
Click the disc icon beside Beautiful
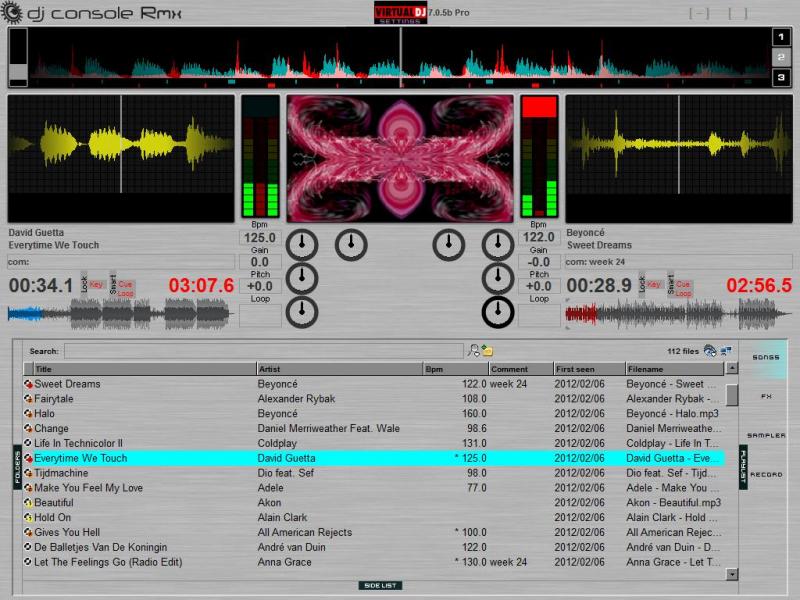coord(28,503)
